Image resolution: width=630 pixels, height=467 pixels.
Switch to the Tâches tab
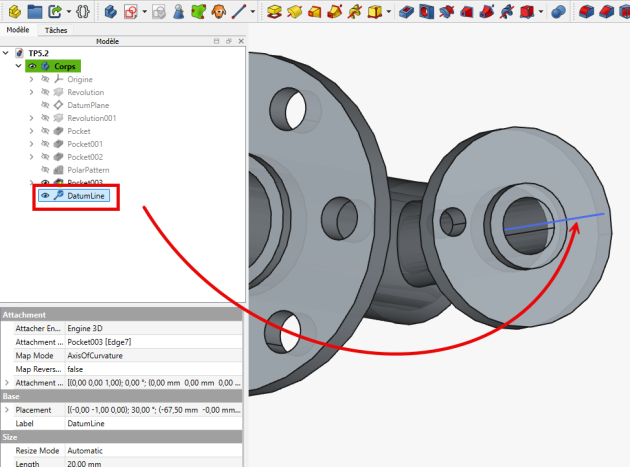(56, 30)
